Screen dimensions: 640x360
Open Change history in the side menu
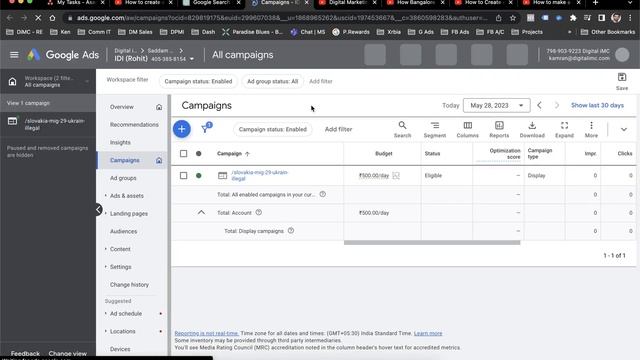pos(129,284)
